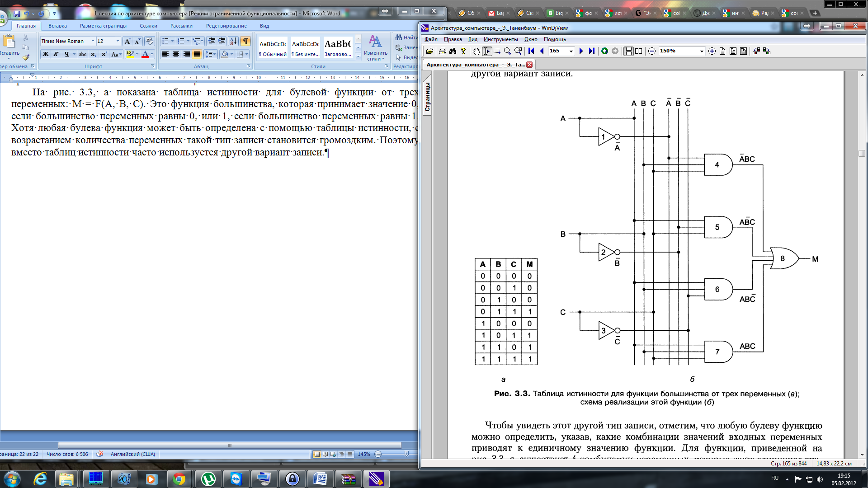Apply the Обычный style
Viewport: 868px width, 488px height.
click(273, 48)
